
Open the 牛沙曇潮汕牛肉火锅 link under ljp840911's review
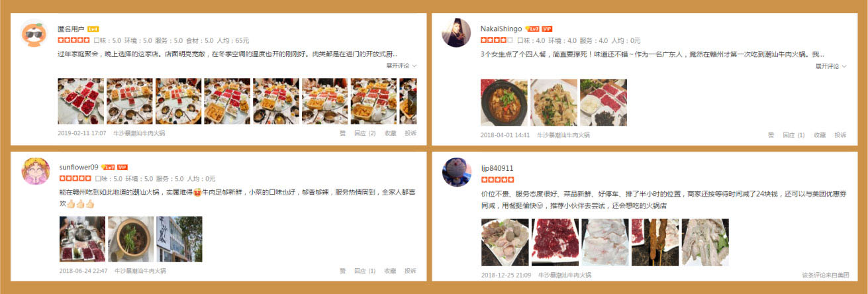pos(564,275)
